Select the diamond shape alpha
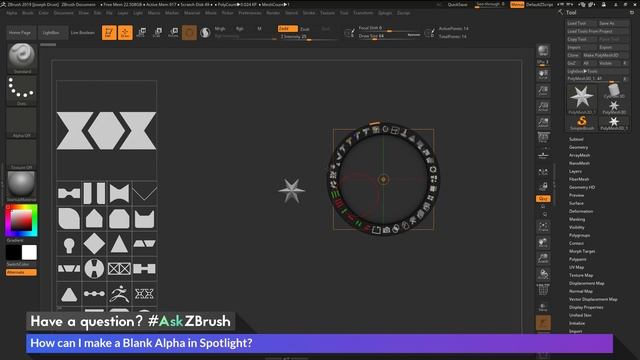Screen dimensions: 640x360 pyautogui.click(x=94, y=244)
